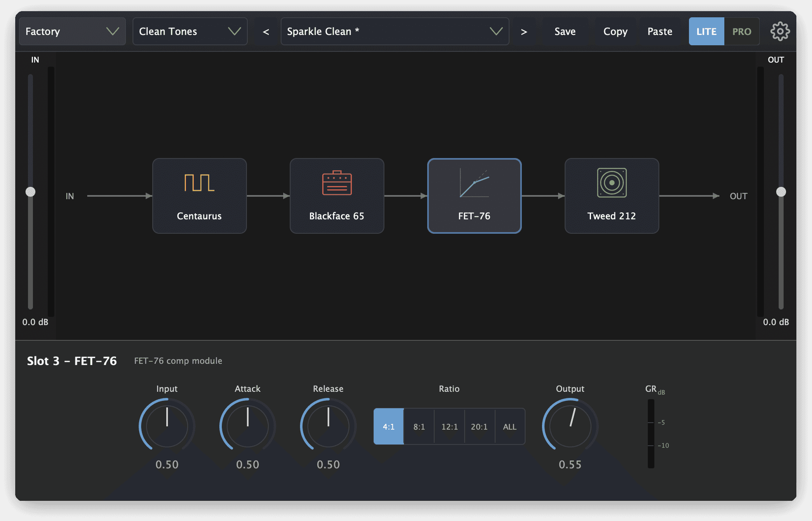Click the Attack value 0.50
Viewport: 812px width, 521px height.
247,465
